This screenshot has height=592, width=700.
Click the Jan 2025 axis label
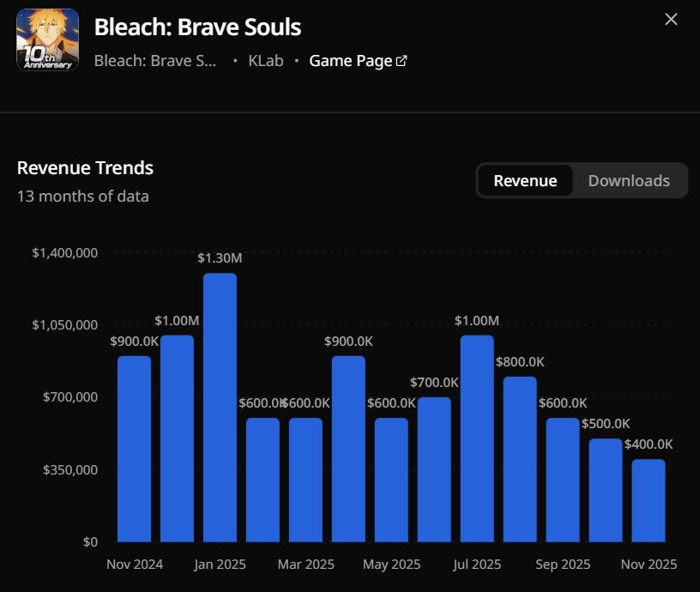220,565
